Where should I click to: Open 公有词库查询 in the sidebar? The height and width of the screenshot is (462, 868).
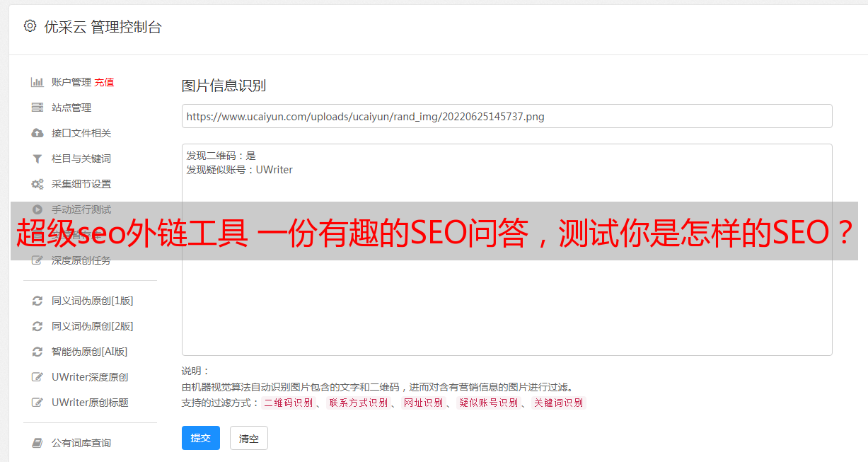[81, 443]
